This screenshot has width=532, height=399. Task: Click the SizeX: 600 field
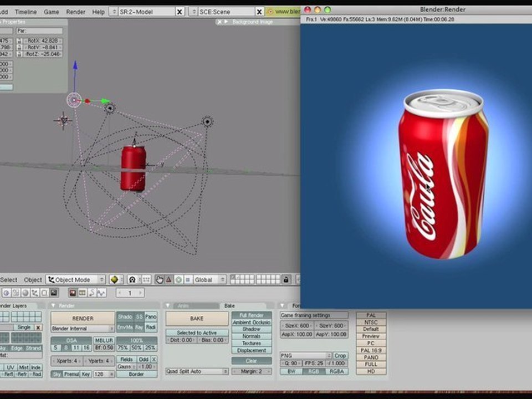pyautogui.click(x=297, y=326)
